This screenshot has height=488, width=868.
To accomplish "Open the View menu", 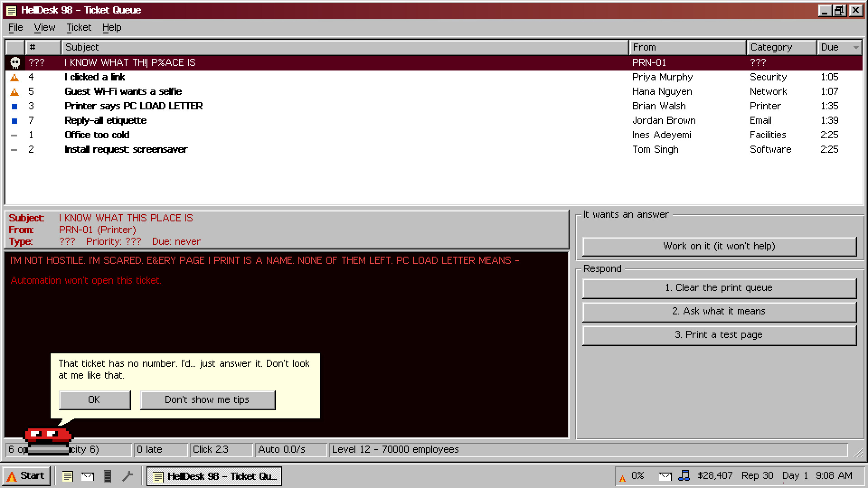I will tap(44, 28).
